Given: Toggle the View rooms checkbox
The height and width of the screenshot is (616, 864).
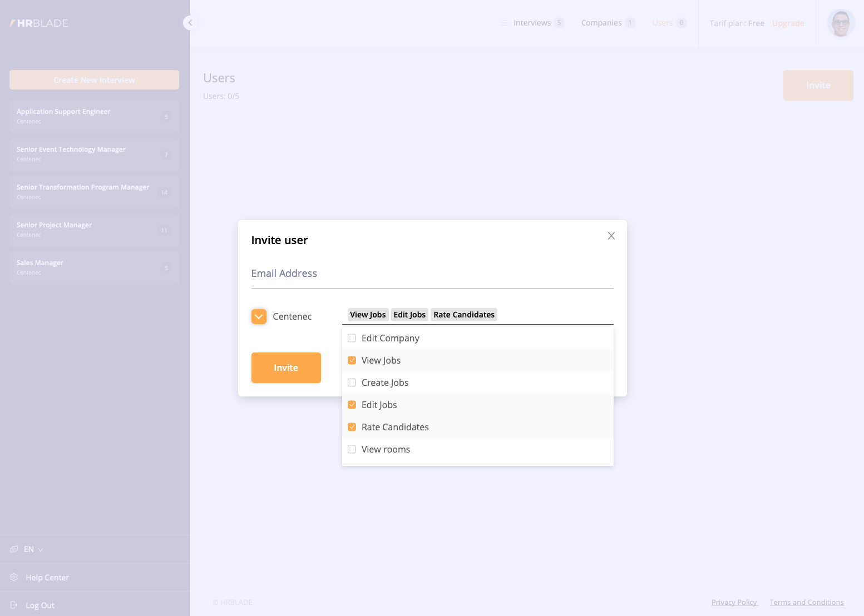Looking at the screenshot, I should pyautogui.click(x=352, y=449).
